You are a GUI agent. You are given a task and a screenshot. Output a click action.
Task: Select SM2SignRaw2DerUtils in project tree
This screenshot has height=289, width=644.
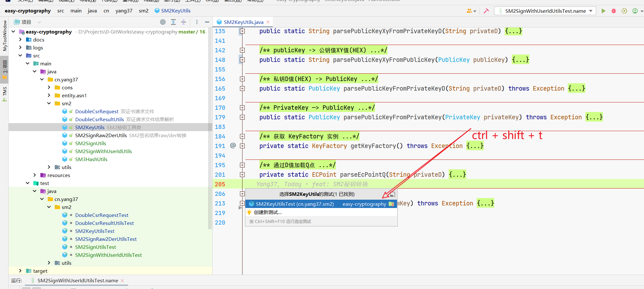pos(101,135)
